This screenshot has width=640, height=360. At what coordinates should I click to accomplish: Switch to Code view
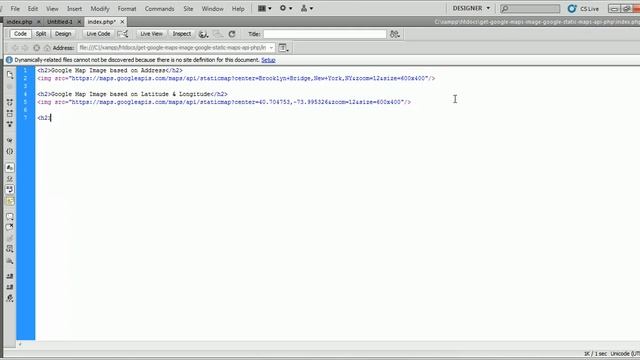[x=20, y=34]
